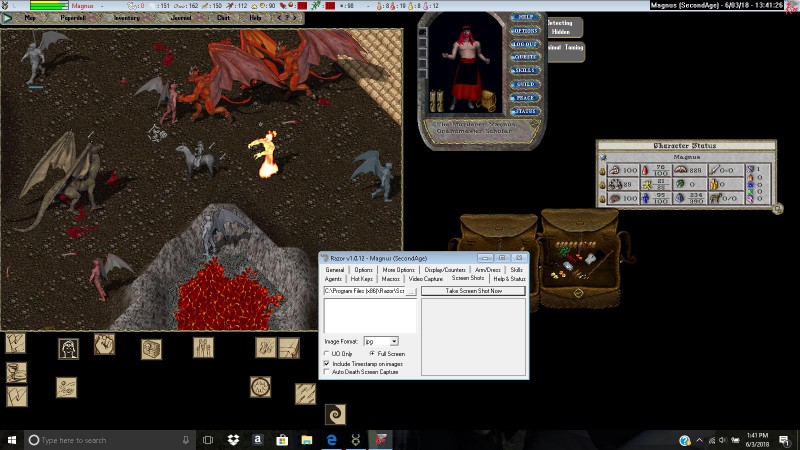This screenshot has width=800, height=450.
Task: Click the Chat menu in the game bar
Action: [223, 18]
